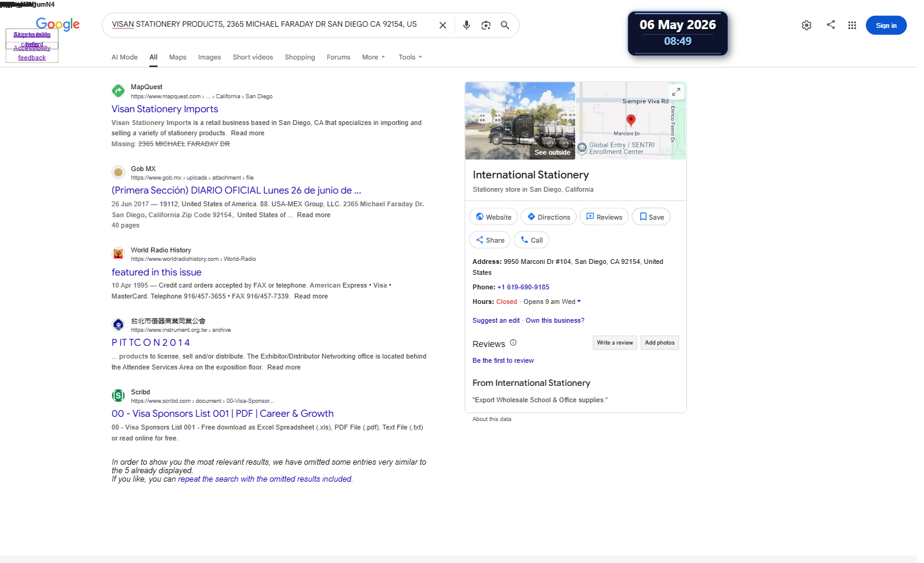The height and width of the screenshot is (563, 924).
Task: Expand business hours next to Opens 9 am Wed
Action: pyautogui.click(x=579, y=302)
